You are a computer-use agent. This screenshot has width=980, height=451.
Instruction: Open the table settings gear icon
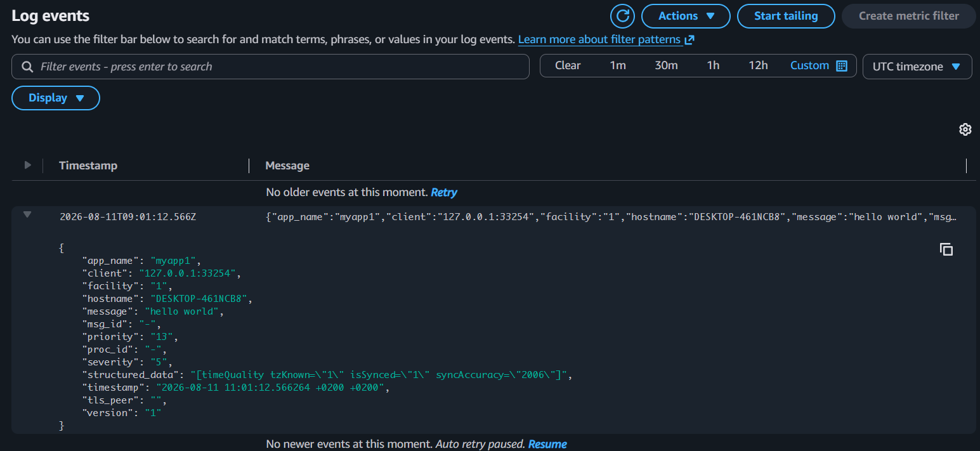tap(965, 129)
